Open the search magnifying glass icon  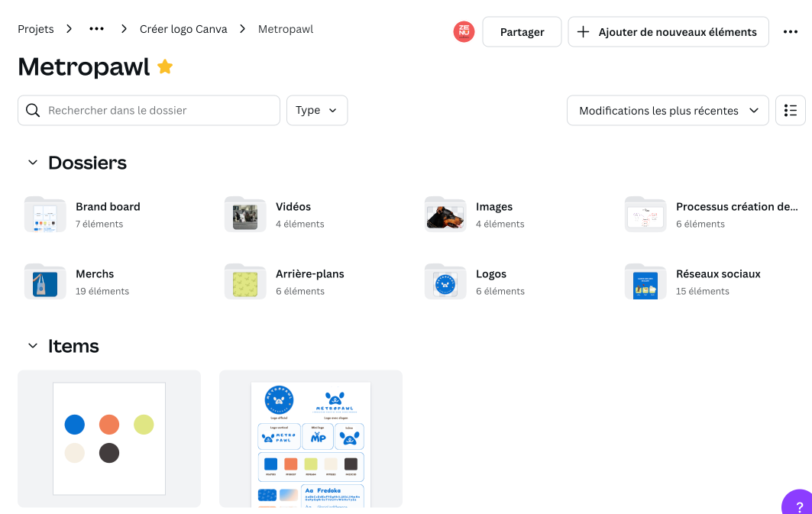33,110
